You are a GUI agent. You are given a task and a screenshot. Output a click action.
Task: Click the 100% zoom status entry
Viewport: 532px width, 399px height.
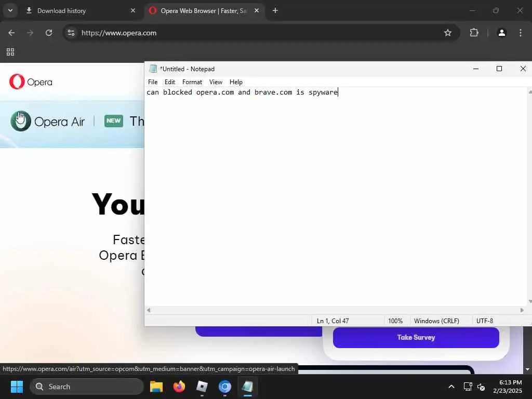click(395, 321)
